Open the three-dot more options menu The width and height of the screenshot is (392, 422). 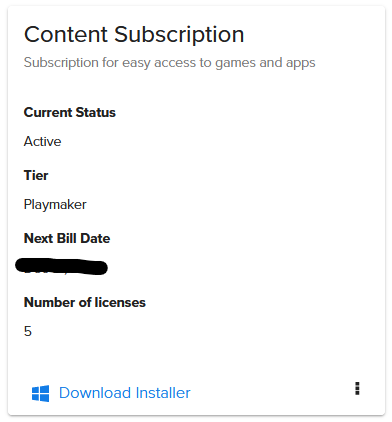357,389
